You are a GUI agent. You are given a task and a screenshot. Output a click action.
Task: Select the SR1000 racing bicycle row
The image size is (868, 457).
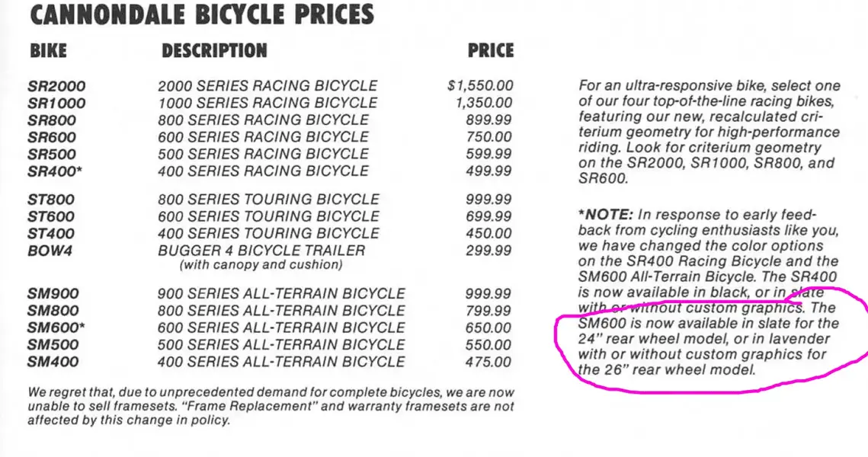pos(270,103)
